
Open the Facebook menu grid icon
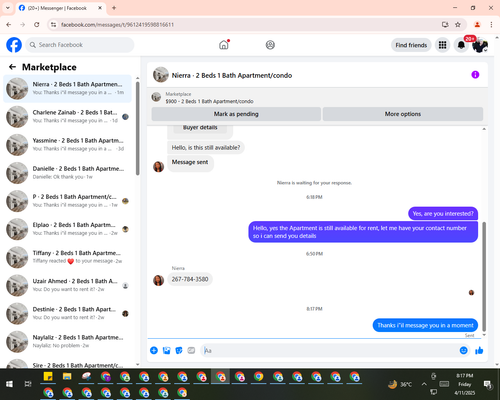coord(442,45)
